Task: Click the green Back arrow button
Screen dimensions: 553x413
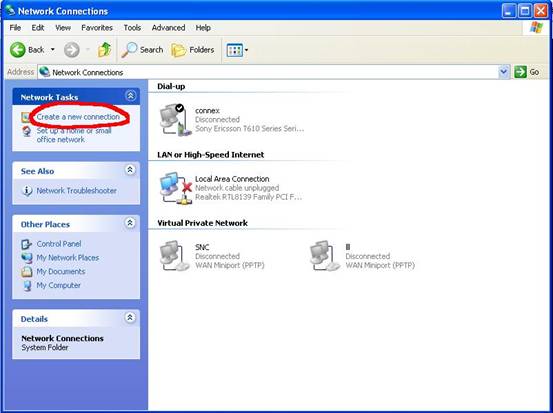Action: click(17, 50)
